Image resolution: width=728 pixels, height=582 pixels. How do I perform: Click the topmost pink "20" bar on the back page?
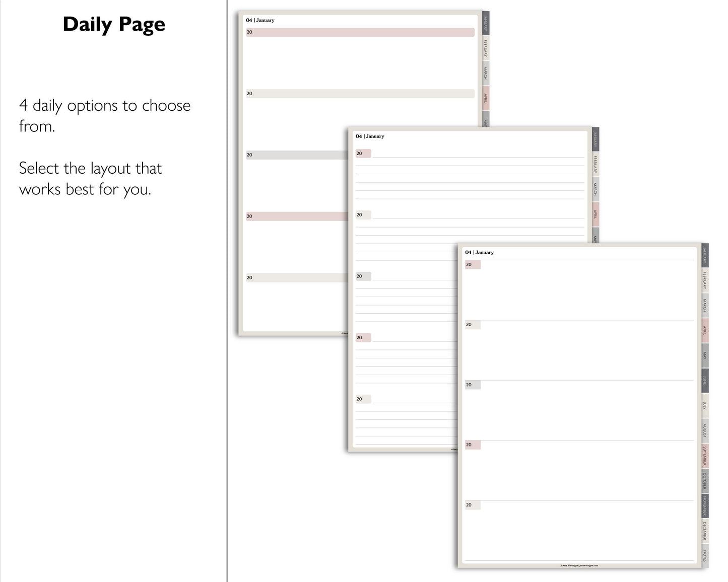tap(360, 32)
